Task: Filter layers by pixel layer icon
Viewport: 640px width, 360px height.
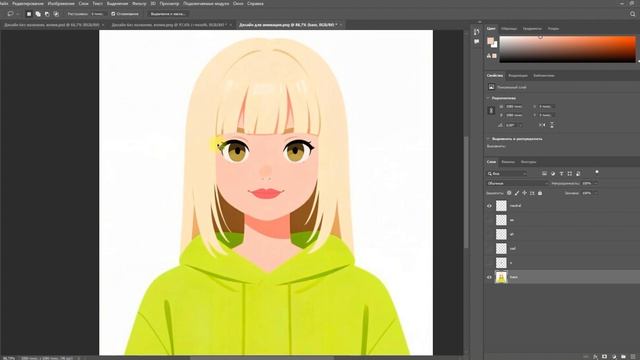Action: [544, 173]
